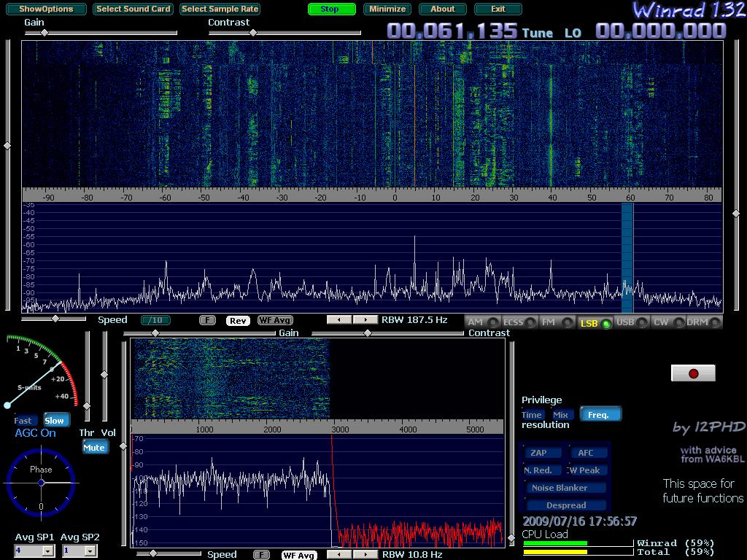Adjust the lower waterfall Gain slider
This screenshot has height=560, width=747.
199,333
